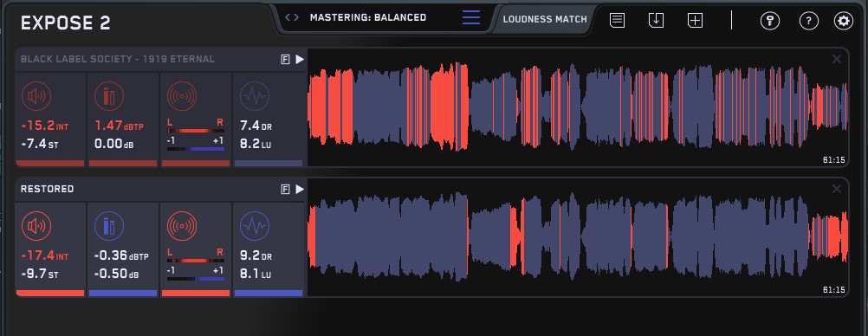The height and width of the screenshot is (336, 868).
Task: Remove the Restored track with its X
Action: [837, 190]
